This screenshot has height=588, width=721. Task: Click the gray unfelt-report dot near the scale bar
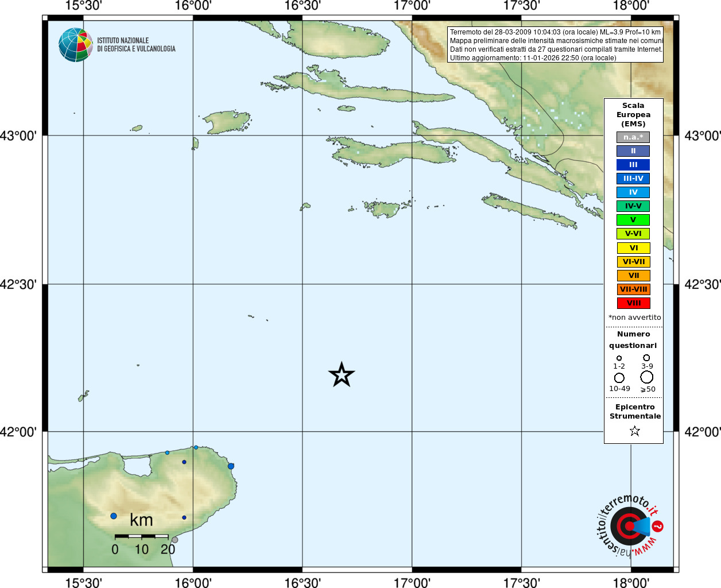175,540
